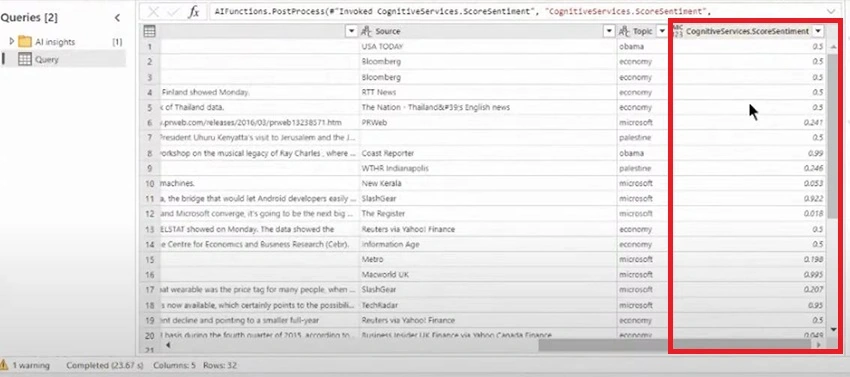
Task: Click the RTT News source cell
Action: [487, 92]
